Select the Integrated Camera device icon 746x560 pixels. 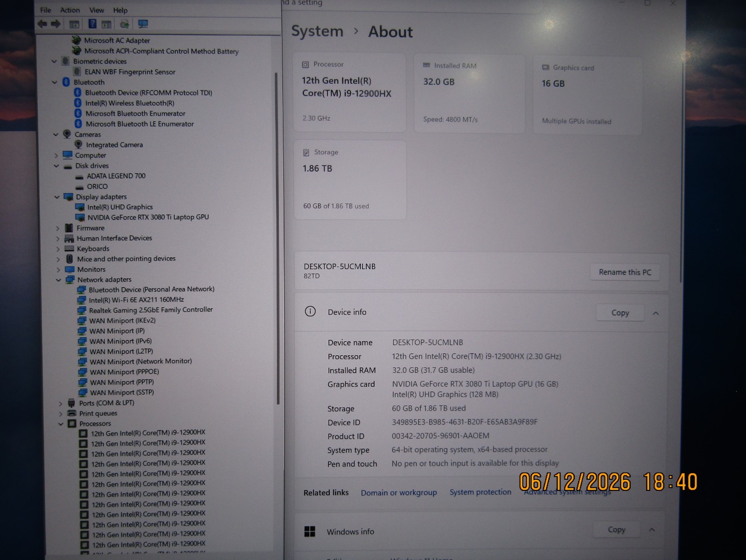[x=78, y=145]
